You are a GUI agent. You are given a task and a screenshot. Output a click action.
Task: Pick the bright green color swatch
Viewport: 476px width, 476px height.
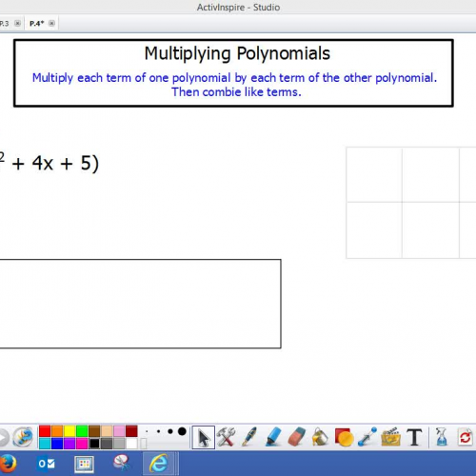tap(82, 431)
